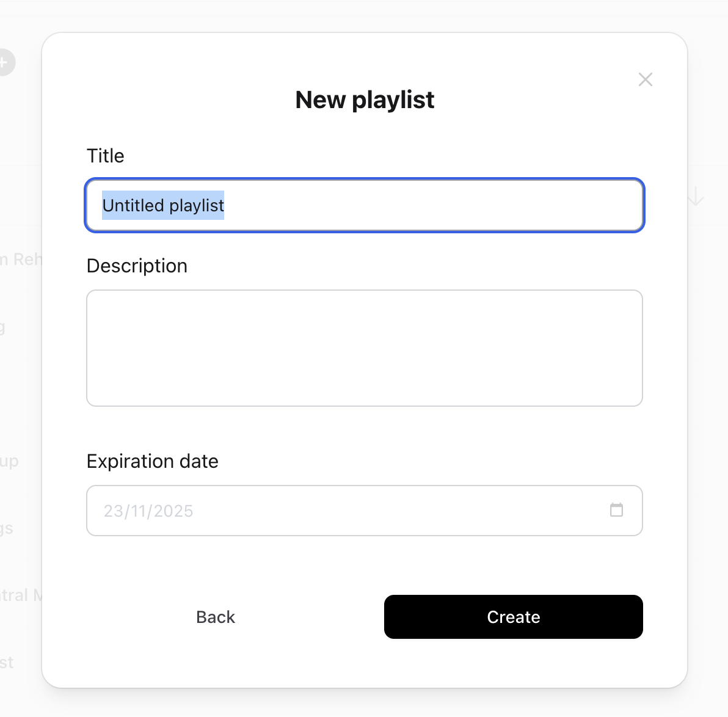The width and height of the screenshot is (728, 717).
Task: Click the plus button behind the dialog
Action: [5, 62]
